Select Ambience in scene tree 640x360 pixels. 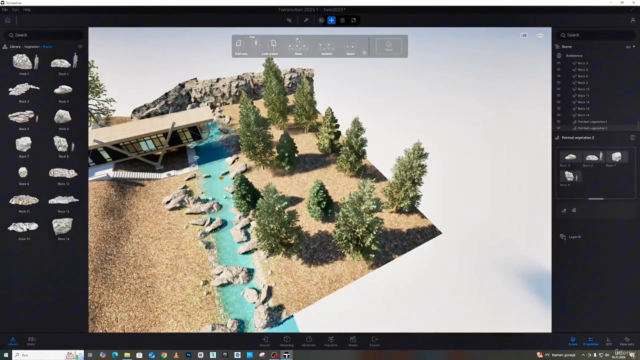(x=574, y=56)
